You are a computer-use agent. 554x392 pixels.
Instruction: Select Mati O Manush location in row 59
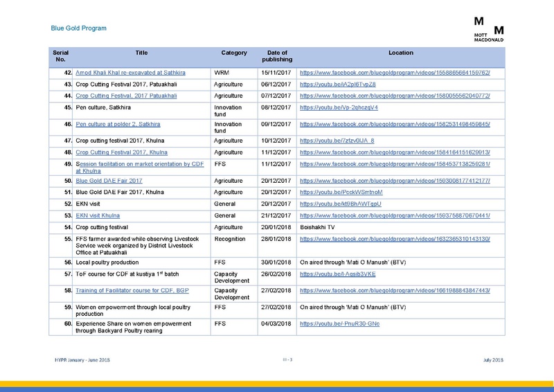pos(352,308)
